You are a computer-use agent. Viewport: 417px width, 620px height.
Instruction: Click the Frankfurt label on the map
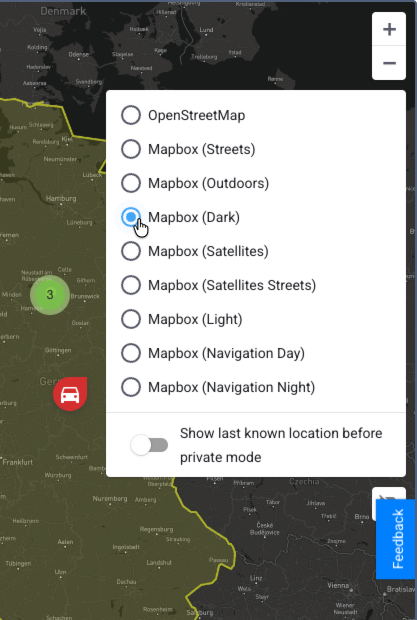coord(18,462)
